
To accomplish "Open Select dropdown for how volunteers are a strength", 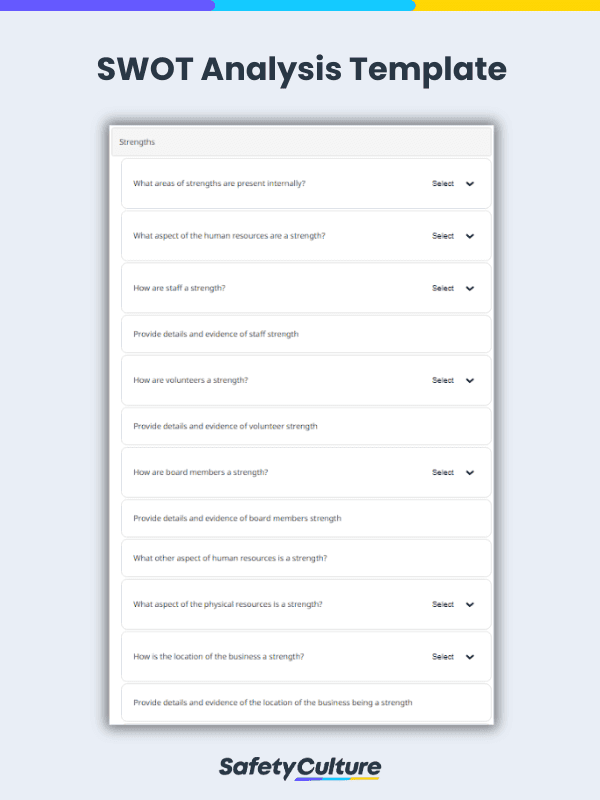I will pos(443,380).
